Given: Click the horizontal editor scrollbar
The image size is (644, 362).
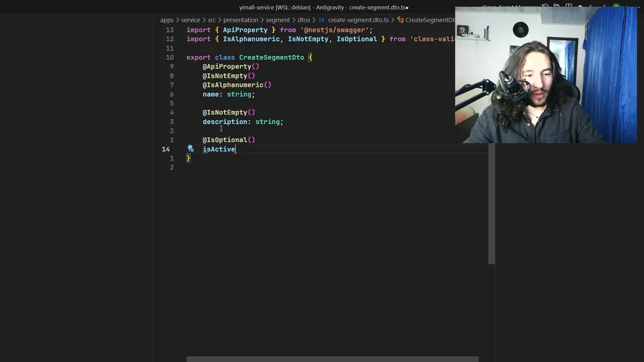Looking at the screenshot, I should pos(332,359).
